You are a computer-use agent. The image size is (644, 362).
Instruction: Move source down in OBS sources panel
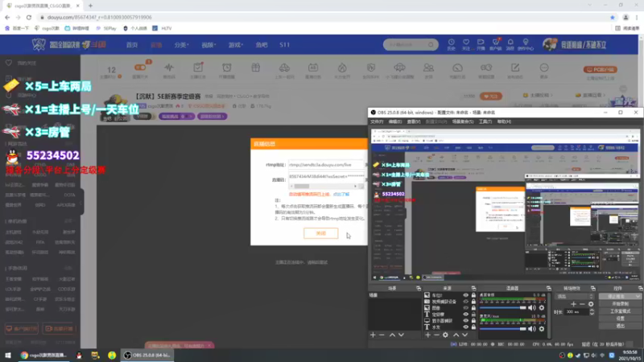click(x=465, y=335)
